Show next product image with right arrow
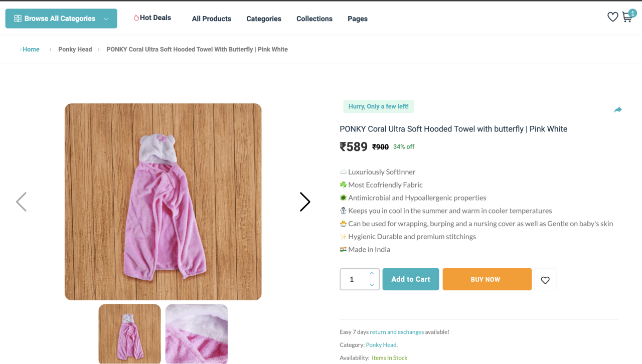The image size is (642, 364). click(x=305, y=202)
